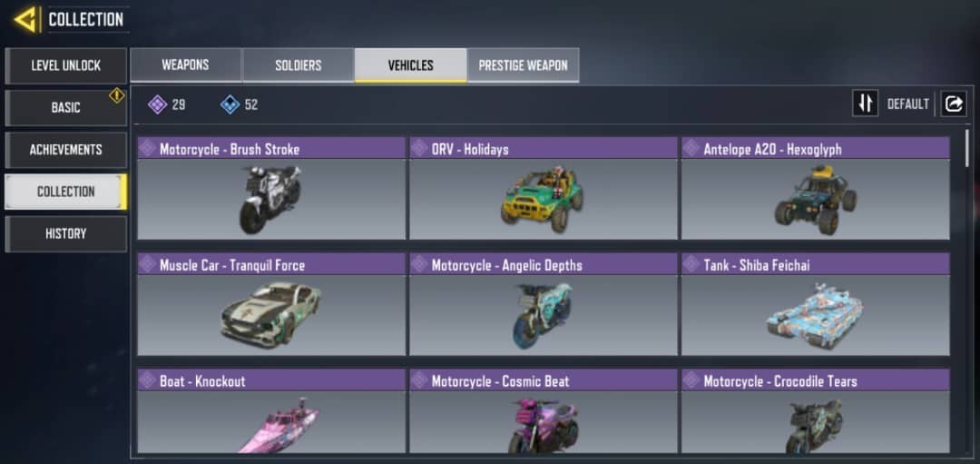Switch to the Soldiers tab

(299, 65)
